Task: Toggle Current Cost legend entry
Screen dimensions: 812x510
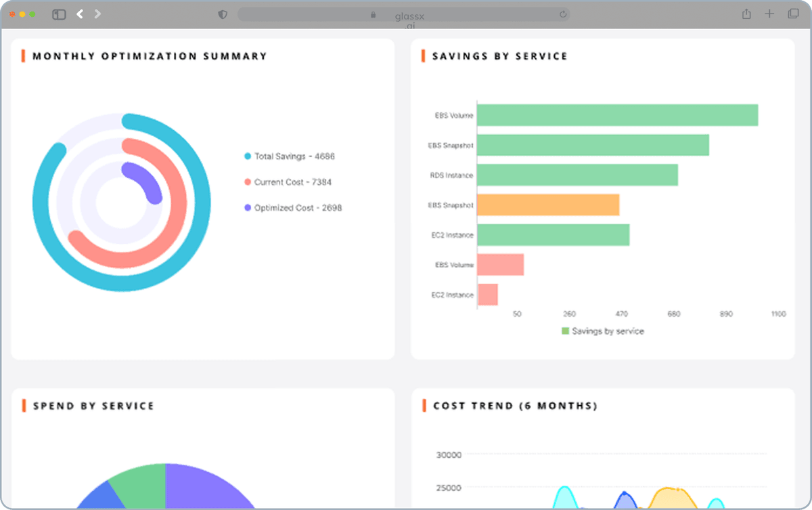Action: coord(288,182)
